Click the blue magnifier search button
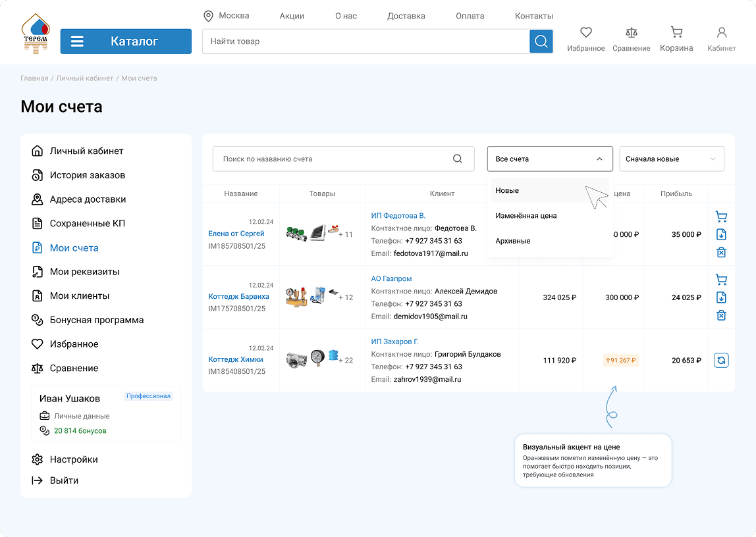This screenshot has height=537, width=756. point(541,41)
